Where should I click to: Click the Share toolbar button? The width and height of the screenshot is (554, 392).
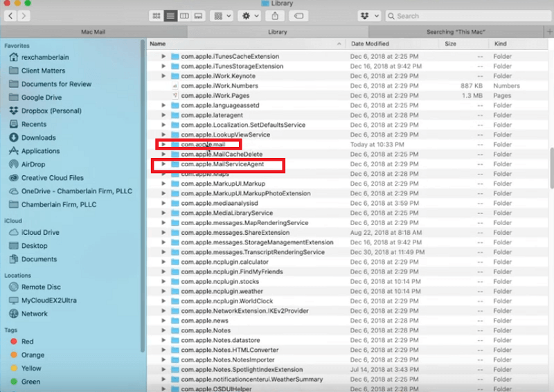click(x=275, y=16)
